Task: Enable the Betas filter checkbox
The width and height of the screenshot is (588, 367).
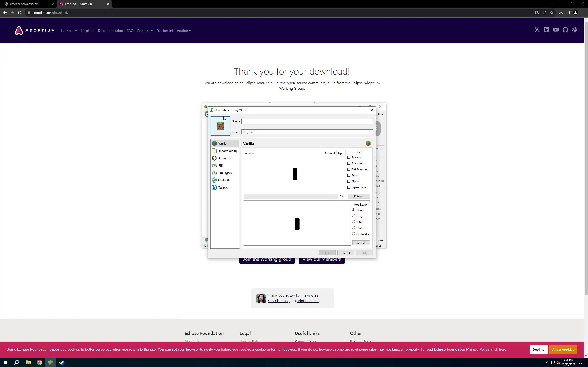Action: (349, 175)
